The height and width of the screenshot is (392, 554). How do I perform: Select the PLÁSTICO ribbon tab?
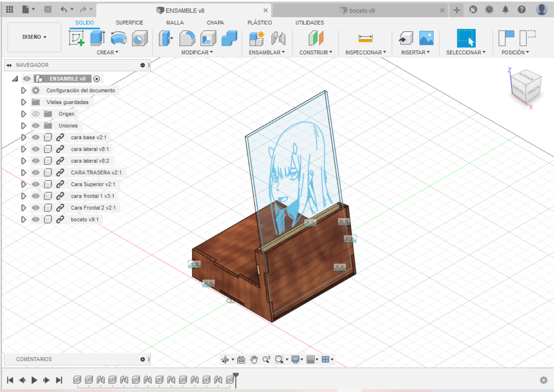pyautogui.click(x=260, y=23)
